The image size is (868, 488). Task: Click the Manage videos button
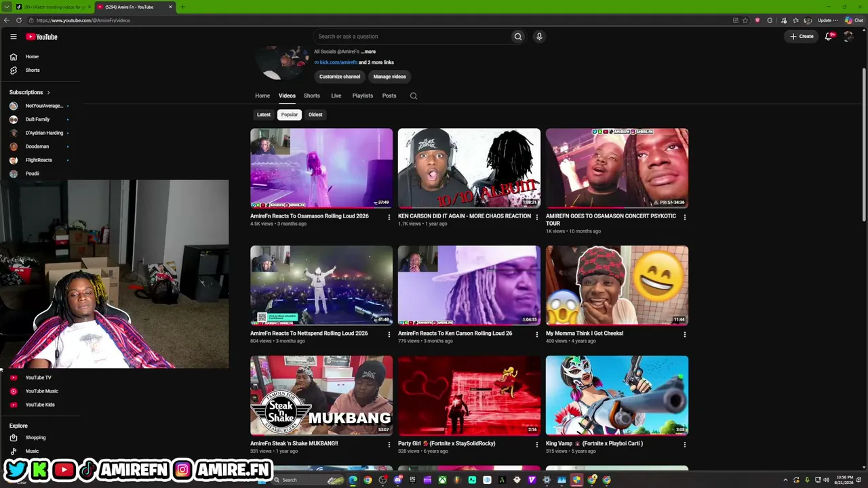[390, 77]
